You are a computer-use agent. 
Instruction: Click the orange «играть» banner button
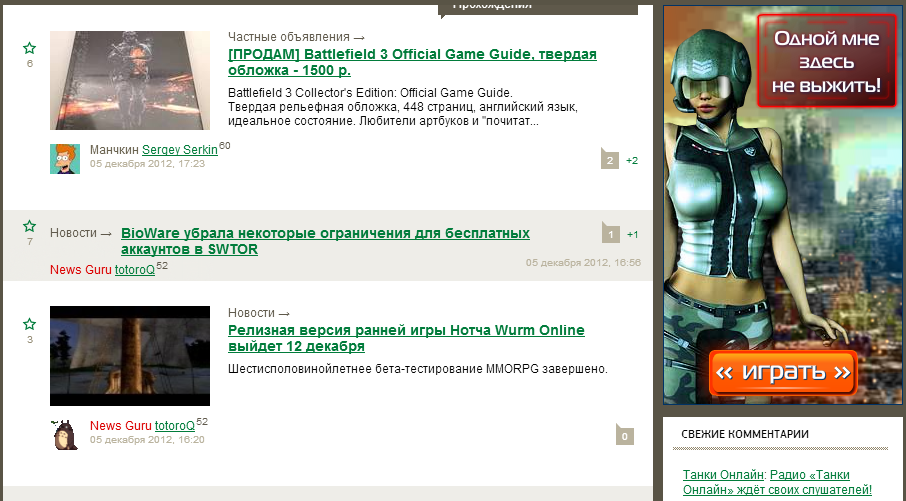pos(782,372)
